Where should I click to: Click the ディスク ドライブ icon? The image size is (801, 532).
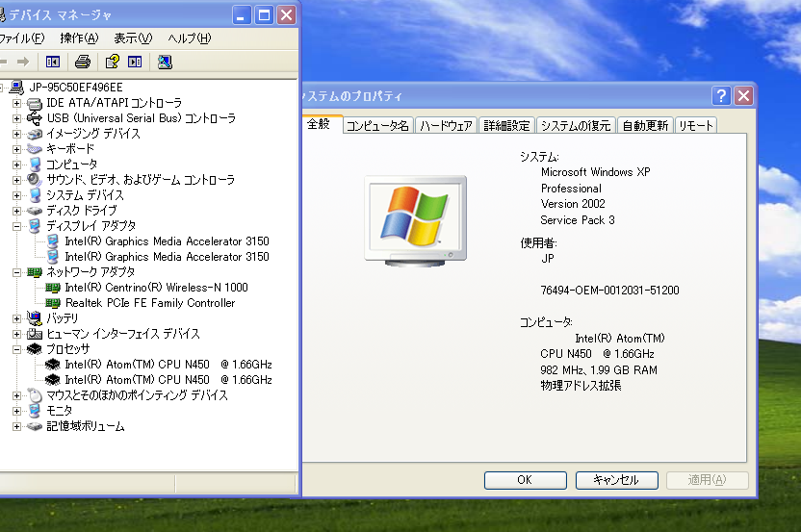pyautogui.click(x=35, y=211)
